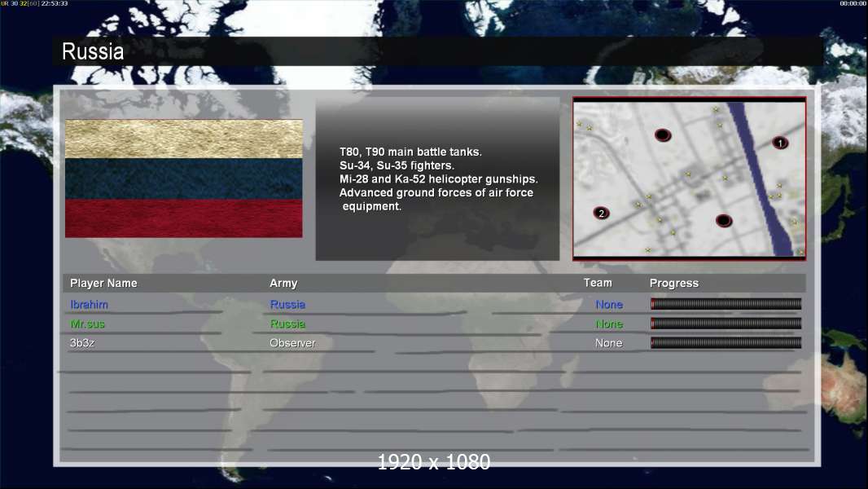Click the Army column header
Viewport: 868px width, 489px height.
(x=283, y=283)
